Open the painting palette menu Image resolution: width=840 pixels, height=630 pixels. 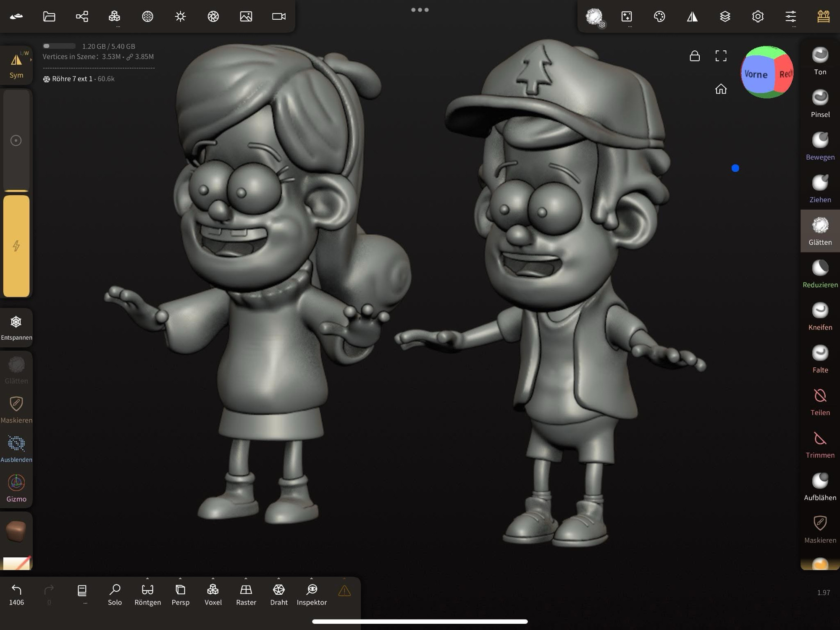point(659,16)
